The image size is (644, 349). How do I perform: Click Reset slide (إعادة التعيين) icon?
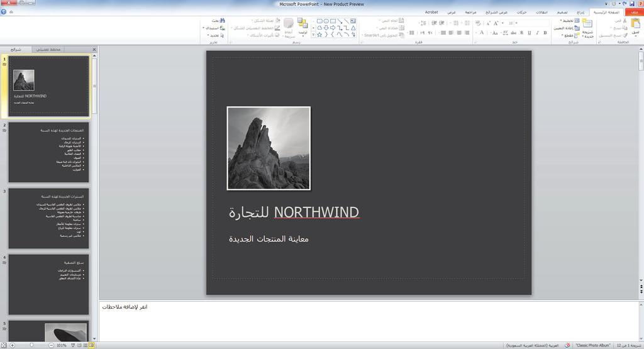coord(577,28)
